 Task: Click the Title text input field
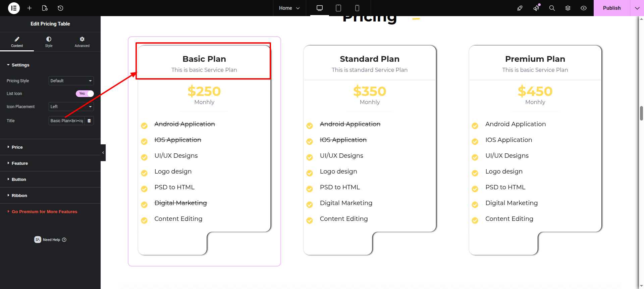click(67, 121)
